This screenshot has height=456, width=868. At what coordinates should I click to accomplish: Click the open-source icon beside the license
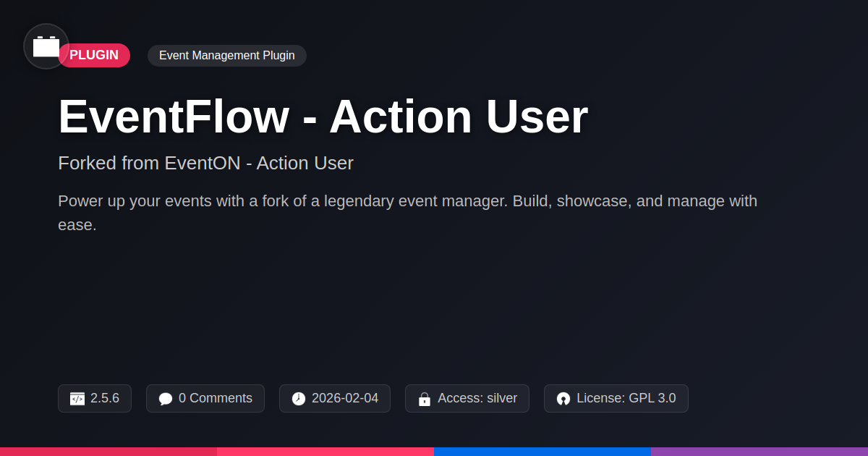coord(563,399)
